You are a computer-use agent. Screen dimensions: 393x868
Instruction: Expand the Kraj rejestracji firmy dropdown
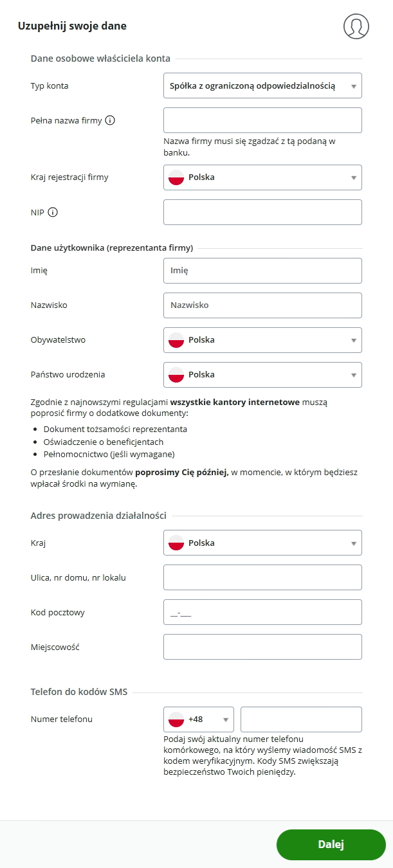[x=262, y=177]
